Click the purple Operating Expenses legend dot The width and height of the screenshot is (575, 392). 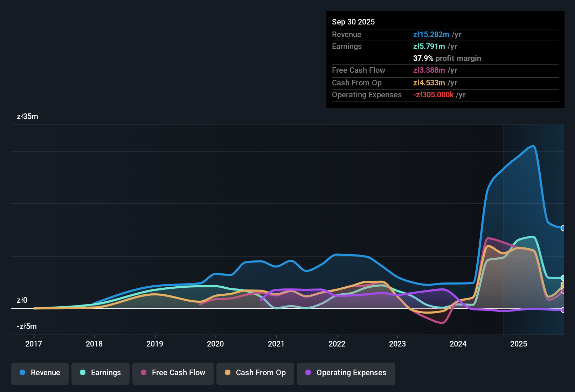pos(308,373)
